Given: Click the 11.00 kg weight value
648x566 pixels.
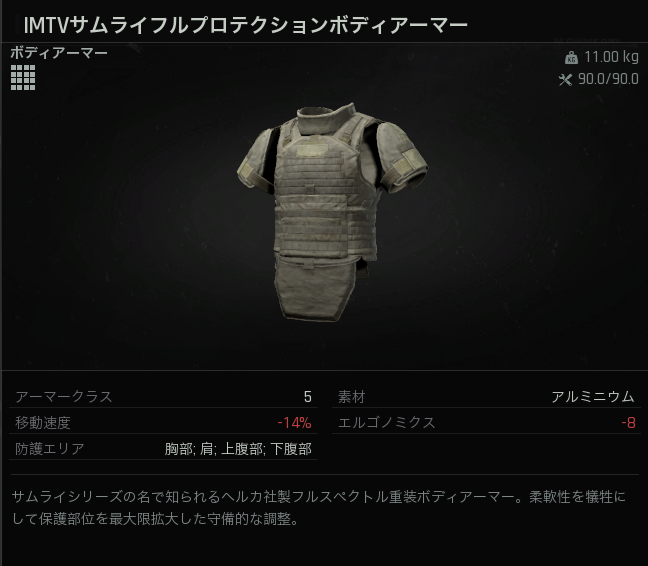Looking at the screenshot, I should click(611, 57).
